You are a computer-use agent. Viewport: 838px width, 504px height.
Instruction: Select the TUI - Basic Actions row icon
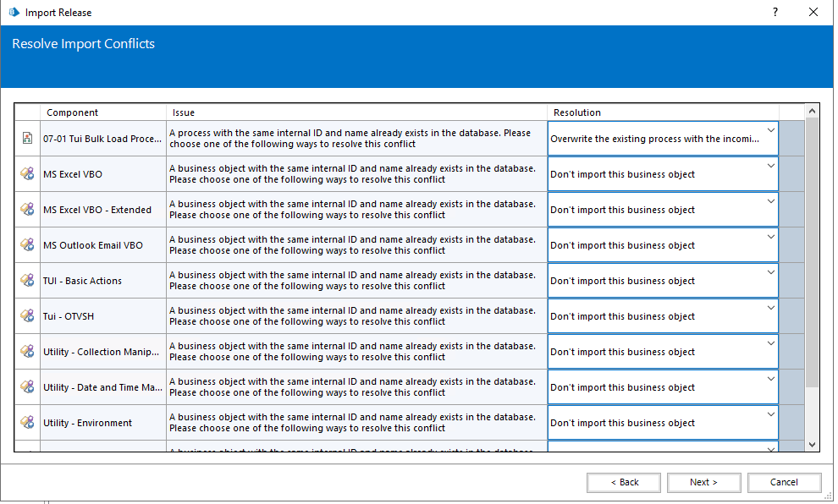(27, 281)
